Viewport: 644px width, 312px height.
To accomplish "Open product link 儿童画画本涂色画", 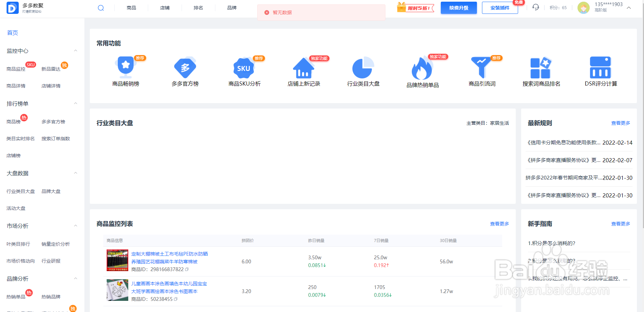I will [169, 287].
